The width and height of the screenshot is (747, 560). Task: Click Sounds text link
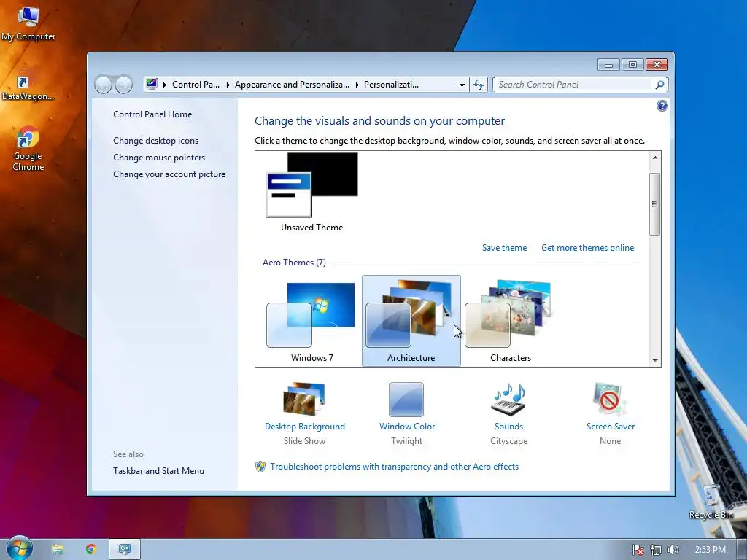[508, 427]
